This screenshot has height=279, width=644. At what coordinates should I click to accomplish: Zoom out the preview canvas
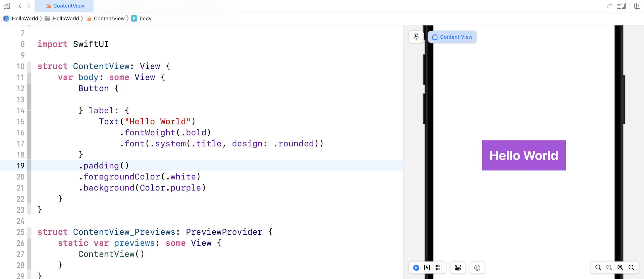coord(598,268)
